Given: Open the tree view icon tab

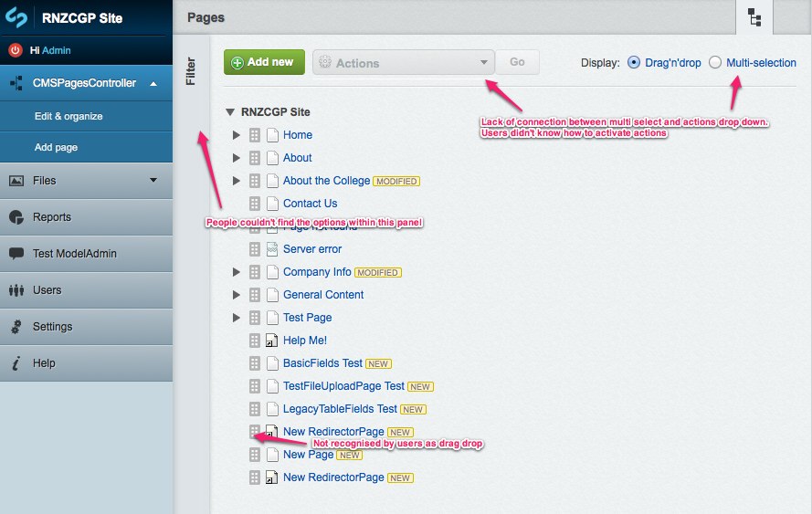Looking at the screenshot, I should [x=754, y=17].
